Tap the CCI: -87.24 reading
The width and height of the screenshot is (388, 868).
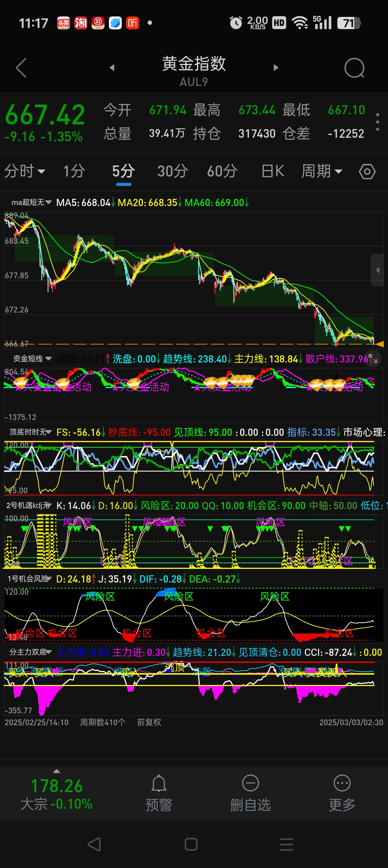click(328, 652)
